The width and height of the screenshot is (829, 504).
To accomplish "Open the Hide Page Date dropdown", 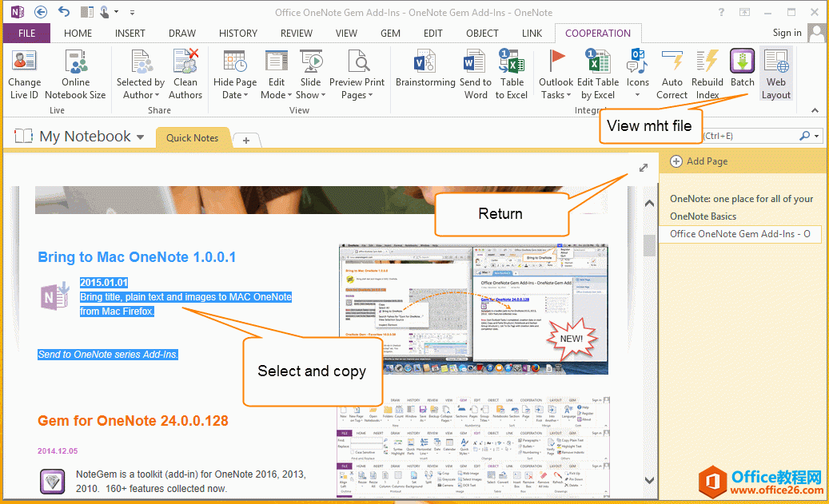I will click(234, 89).
